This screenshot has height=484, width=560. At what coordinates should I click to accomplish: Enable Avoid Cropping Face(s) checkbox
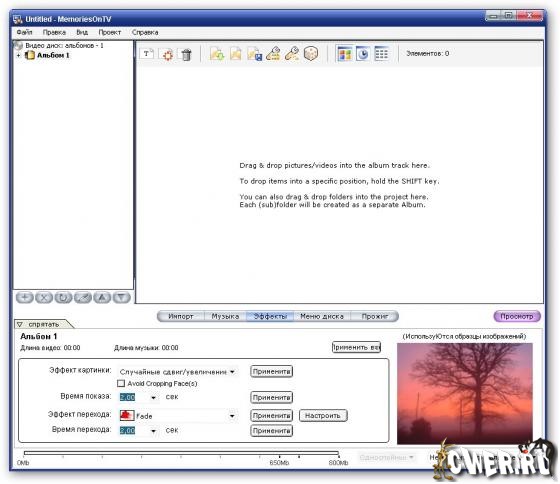pyautogui.click(x=121, y=383)
